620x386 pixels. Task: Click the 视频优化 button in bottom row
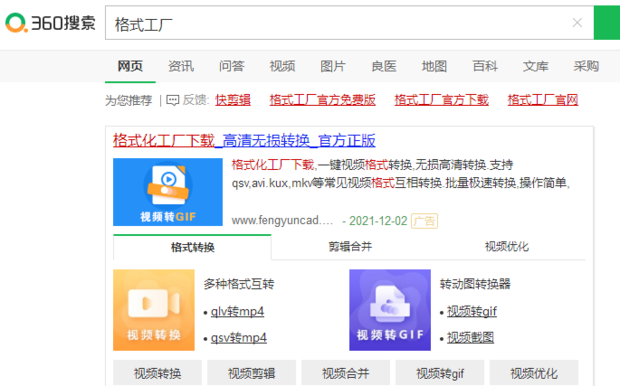point(534,373)
